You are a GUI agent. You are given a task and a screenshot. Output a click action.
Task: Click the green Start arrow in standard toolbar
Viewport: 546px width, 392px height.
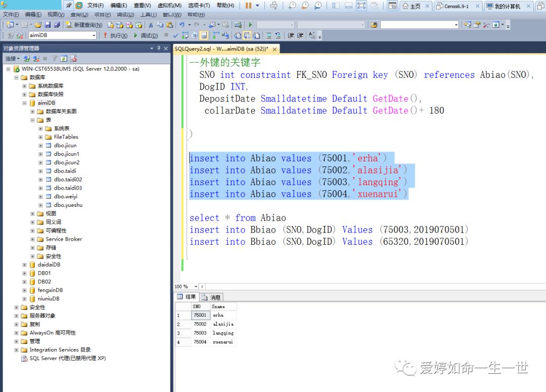[250, 25]
